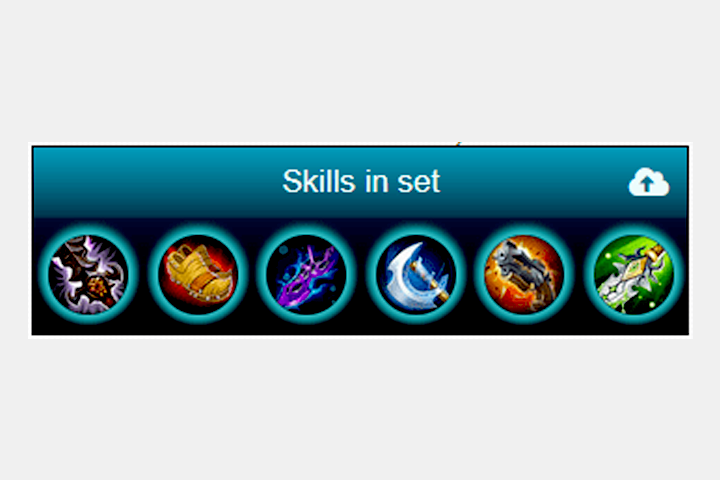Click the cloud upload icon
This screenshot has height=480, width=720.
tap(649, 182)
